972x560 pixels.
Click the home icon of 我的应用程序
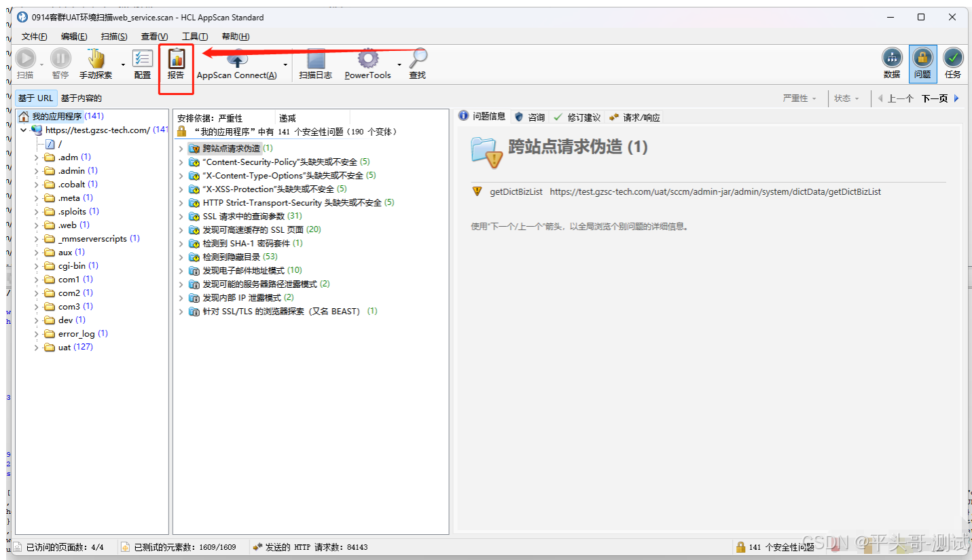pyautogui.click(x=24, y=117)
